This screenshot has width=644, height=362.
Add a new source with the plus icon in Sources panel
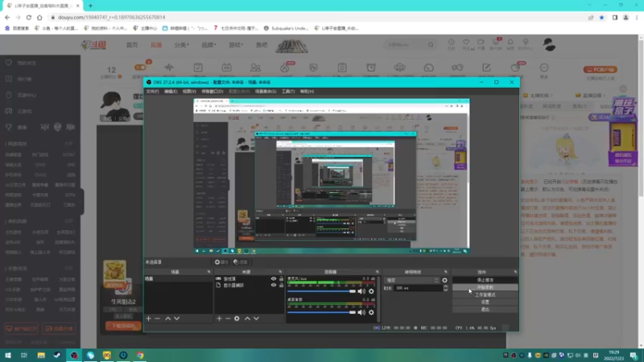click(219, 319)
